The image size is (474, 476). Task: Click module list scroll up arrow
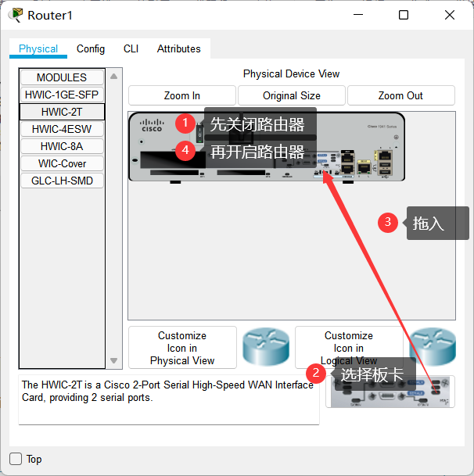click(114, 76)
